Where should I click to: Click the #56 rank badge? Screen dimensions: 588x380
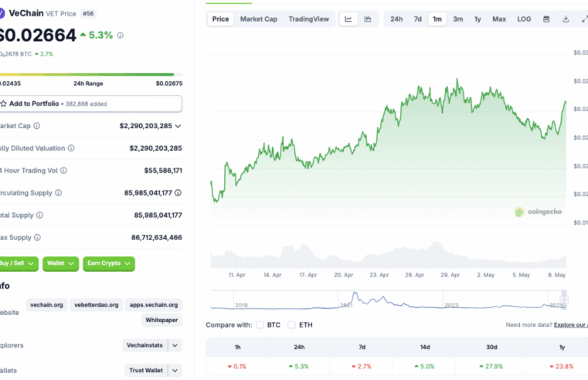[x=89, y=14]
